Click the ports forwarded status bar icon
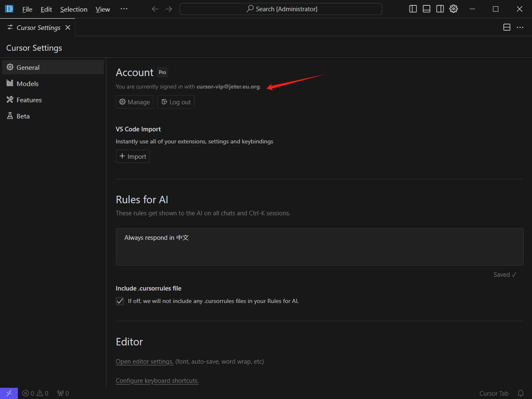 [63, 393]
